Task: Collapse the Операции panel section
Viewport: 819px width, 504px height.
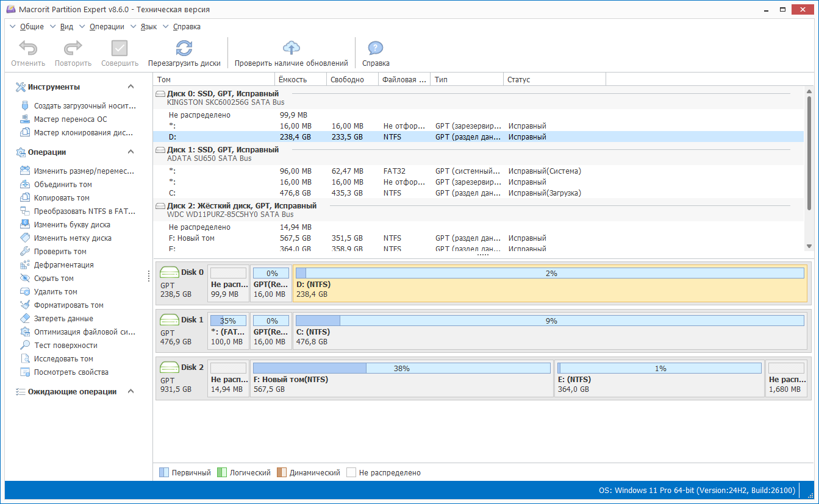Action: [131, 152]
